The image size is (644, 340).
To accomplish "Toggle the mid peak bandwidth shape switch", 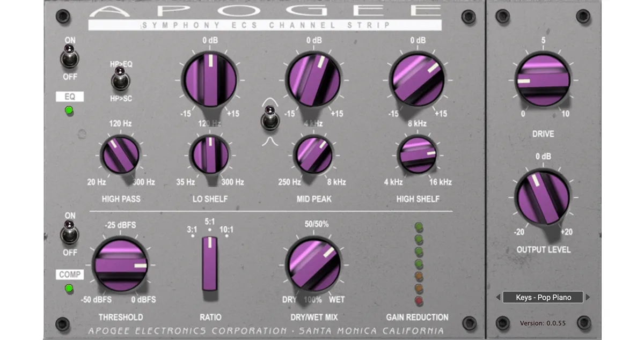I will (x=270, y=118).
